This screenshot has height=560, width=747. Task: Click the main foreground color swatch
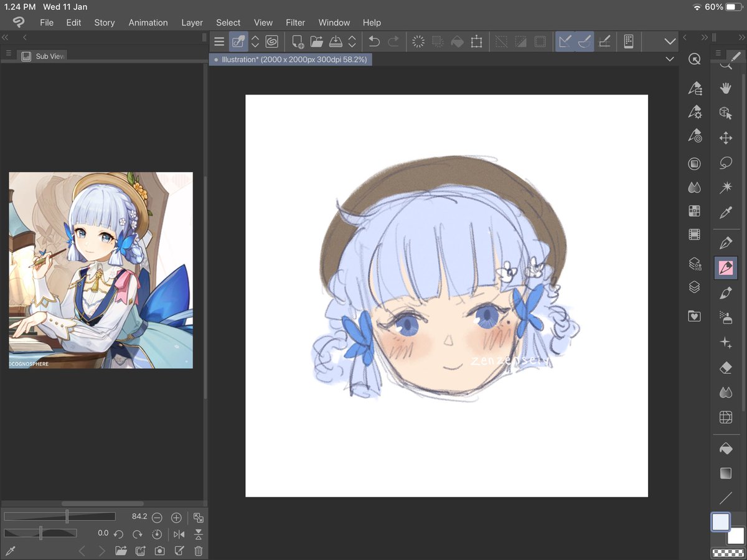point(721,523)
